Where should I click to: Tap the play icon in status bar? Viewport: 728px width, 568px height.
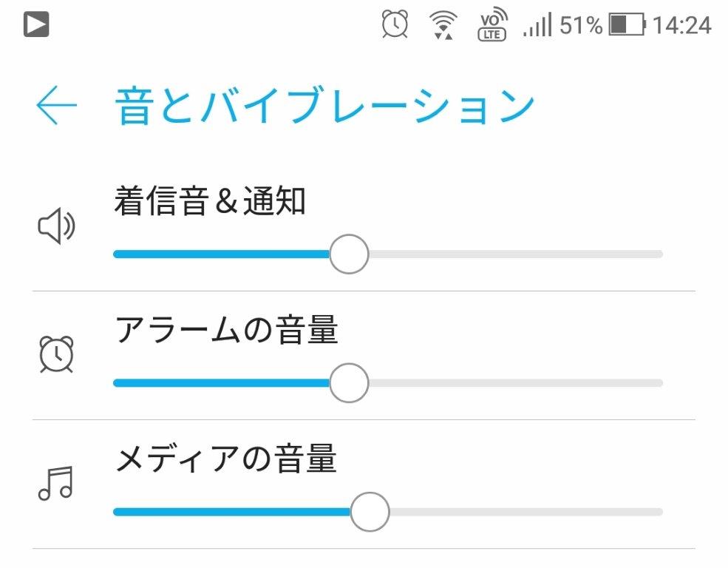[35, 26]
